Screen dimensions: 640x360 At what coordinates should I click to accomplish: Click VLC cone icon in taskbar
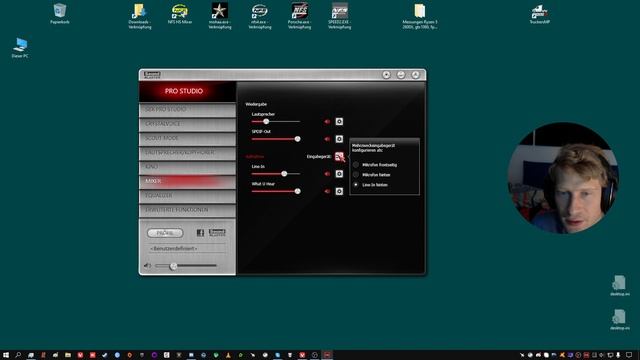228,355
